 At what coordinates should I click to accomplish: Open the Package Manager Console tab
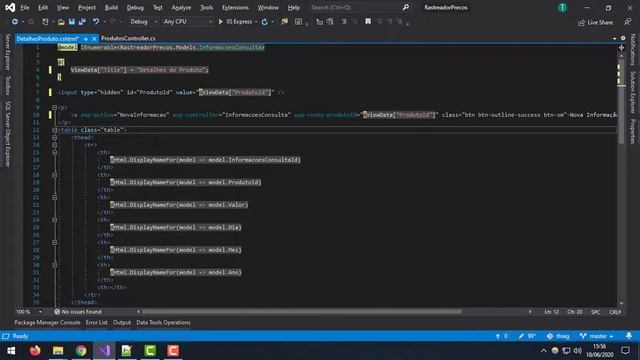(47, 322)
